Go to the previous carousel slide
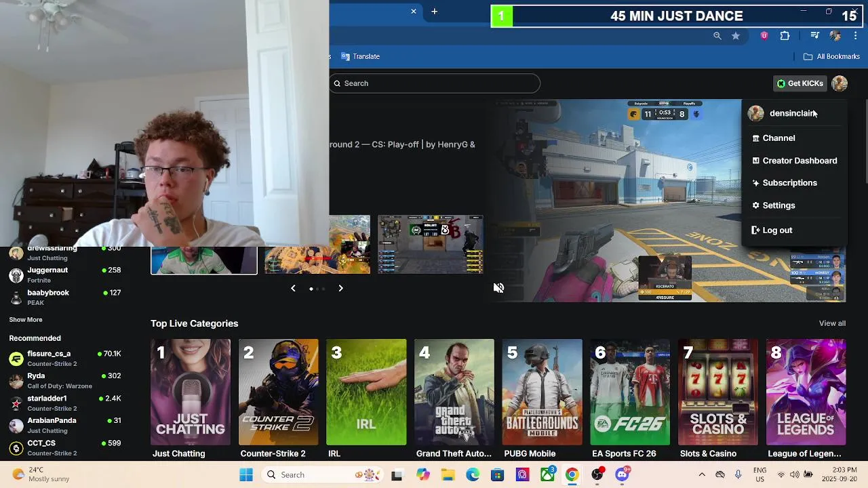 click(293, 289)
